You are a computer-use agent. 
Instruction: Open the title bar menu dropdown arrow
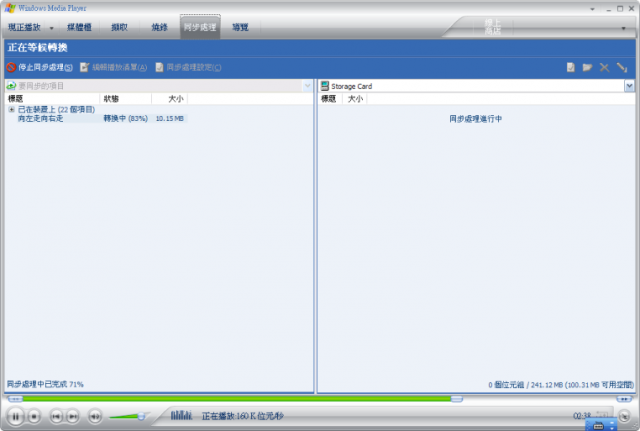tap(592, 9)
